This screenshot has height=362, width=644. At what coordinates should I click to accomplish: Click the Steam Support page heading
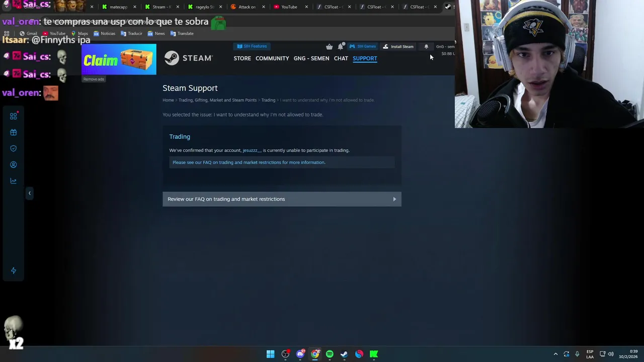[190, 88]
